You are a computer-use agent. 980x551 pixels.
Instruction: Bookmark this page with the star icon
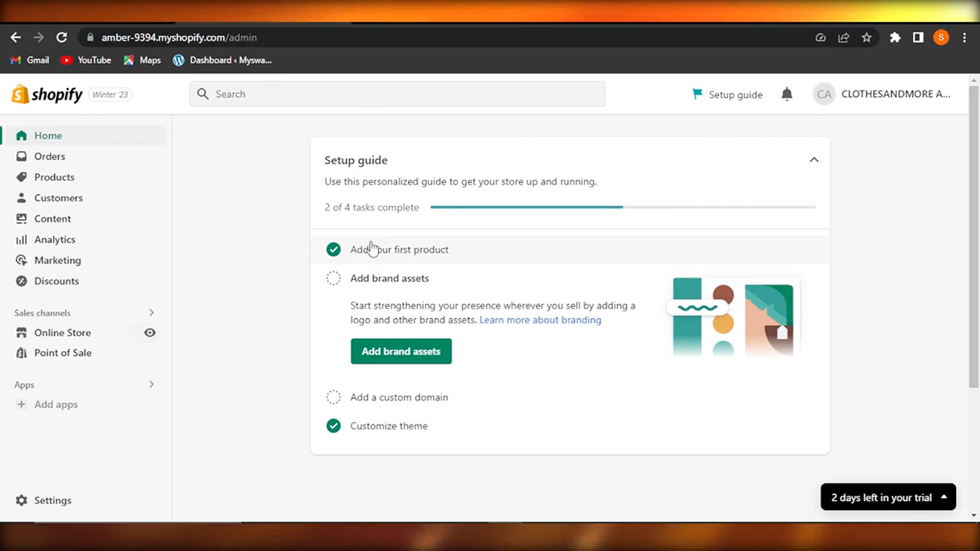(867, 37)
